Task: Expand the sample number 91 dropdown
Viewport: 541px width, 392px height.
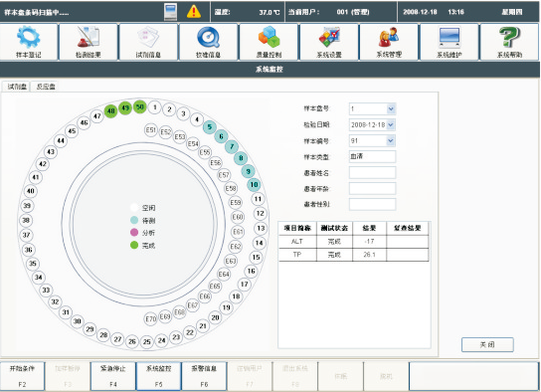Action: pos(391,141)
